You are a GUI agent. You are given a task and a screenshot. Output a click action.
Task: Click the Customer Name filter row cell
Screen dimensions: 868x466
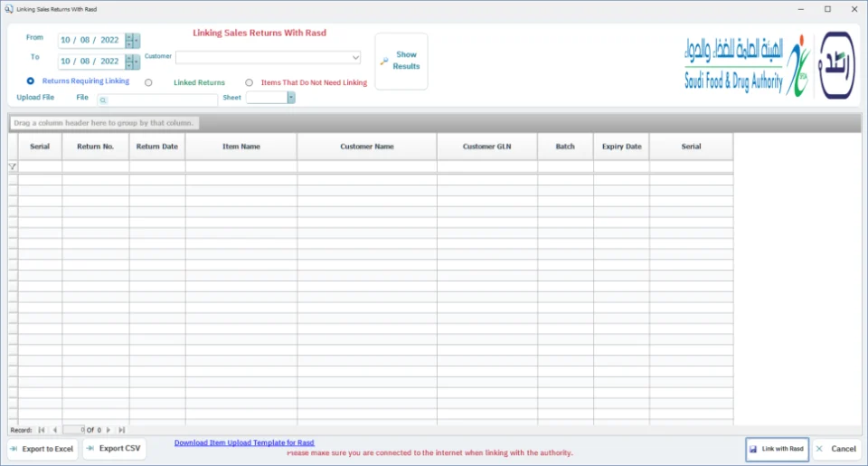[367, 166]
